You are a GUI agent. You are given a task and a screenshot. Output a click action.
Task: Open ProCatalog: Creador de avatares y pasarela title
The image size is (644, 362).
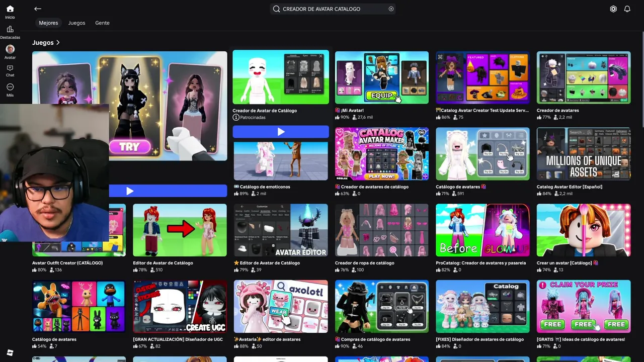click(x=481, y=263)
